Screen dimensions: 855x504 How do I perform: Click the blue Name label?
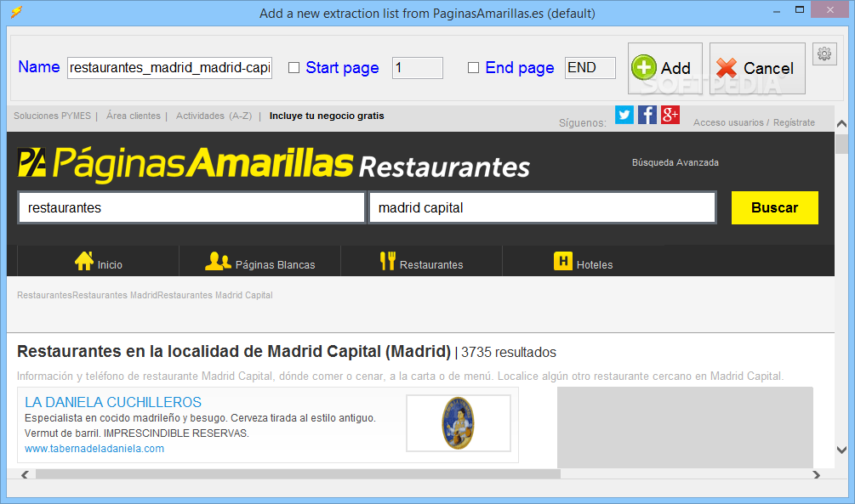click(39, 66)
